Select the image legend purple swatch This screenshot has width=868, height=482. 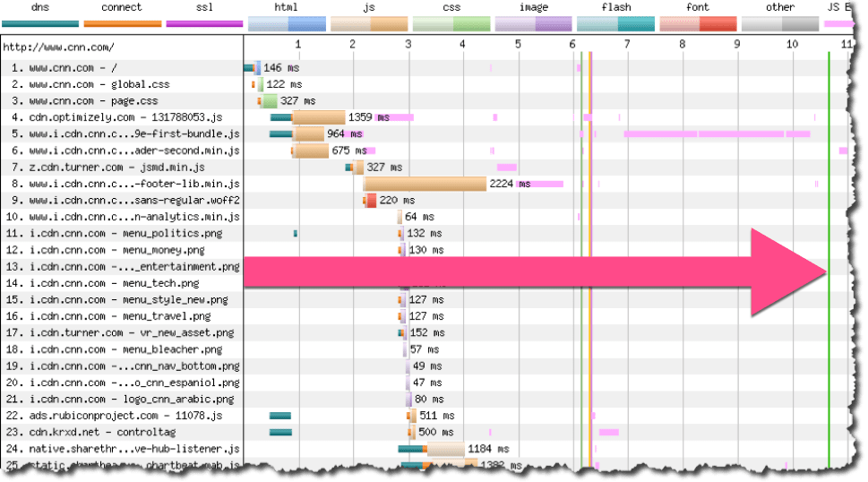[x=534, y=23]
